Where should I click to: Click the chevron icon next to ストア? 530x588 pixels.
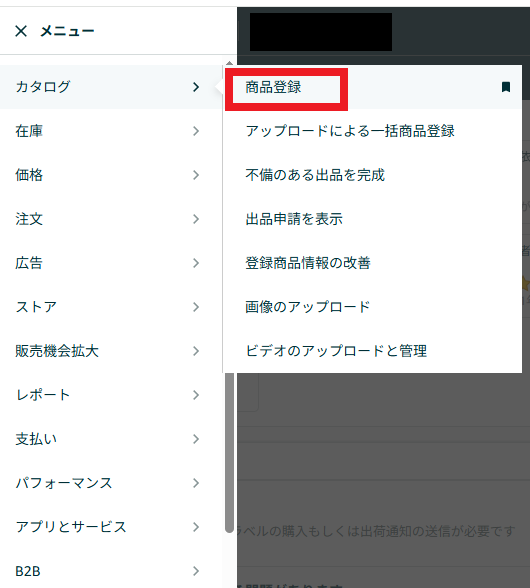point(196,307)
